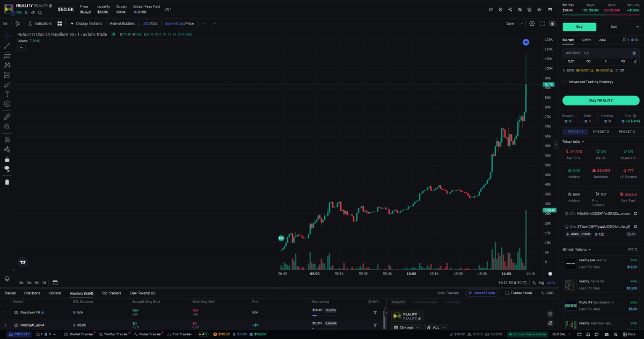Viewport: 644px width, 339px height.
Task: Remove drawings with the trash icon
Action: click(x=7, y=182)
